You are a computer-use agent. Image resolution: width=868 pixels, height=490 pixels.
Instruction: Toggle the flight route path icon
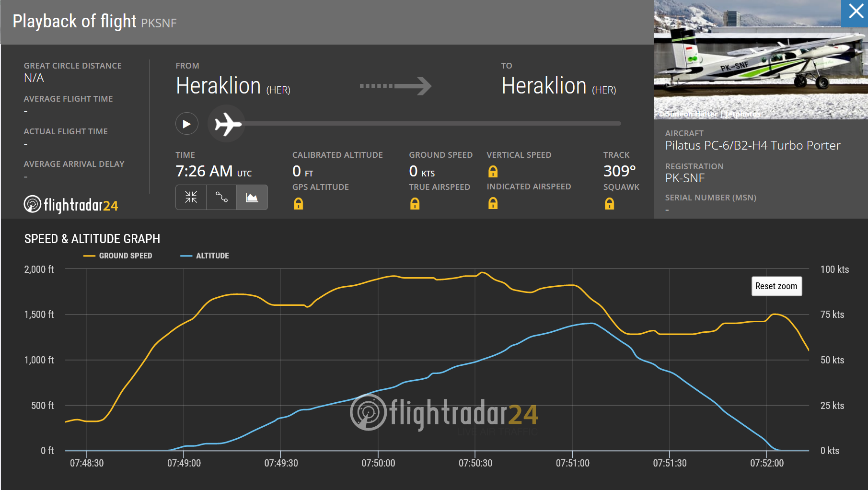221,197
